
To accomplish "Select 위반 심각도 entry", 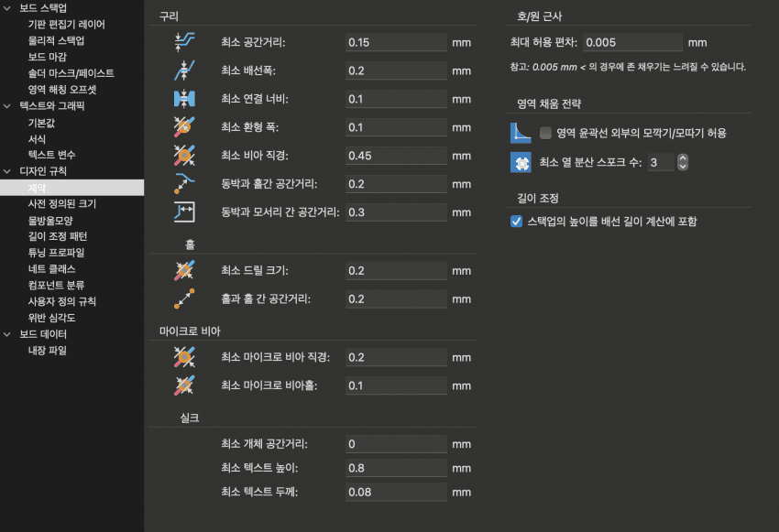I will [51, 318].
